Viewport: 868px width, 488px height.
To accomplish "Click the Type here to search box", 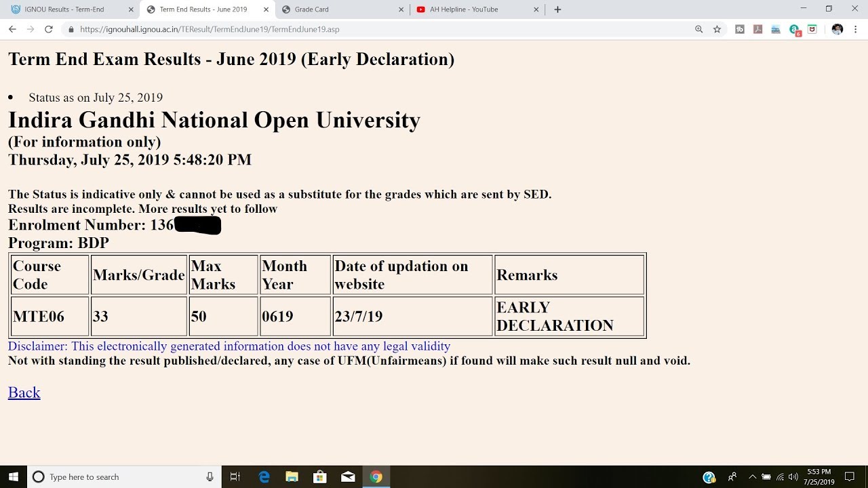I will [x=124, y=476].
